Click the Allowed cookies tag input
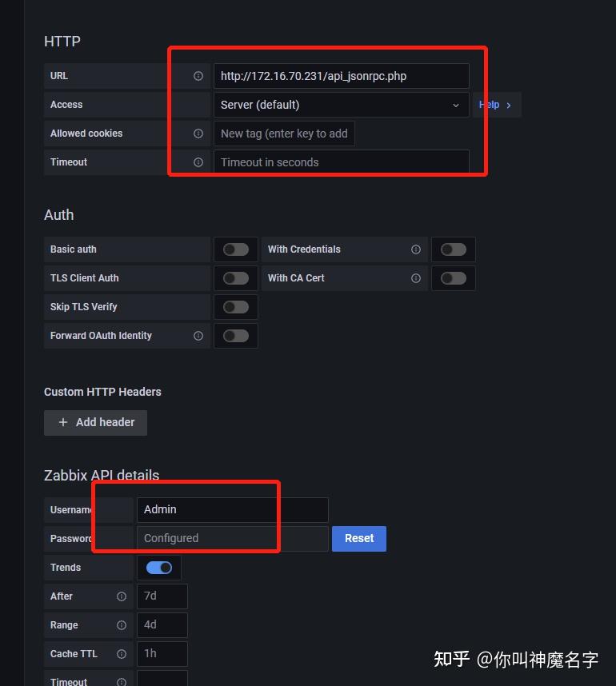 tap(284, 134)
